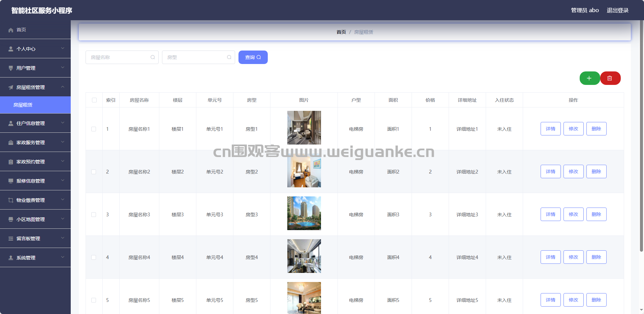Click the user icon beside 系统管理

11,258
